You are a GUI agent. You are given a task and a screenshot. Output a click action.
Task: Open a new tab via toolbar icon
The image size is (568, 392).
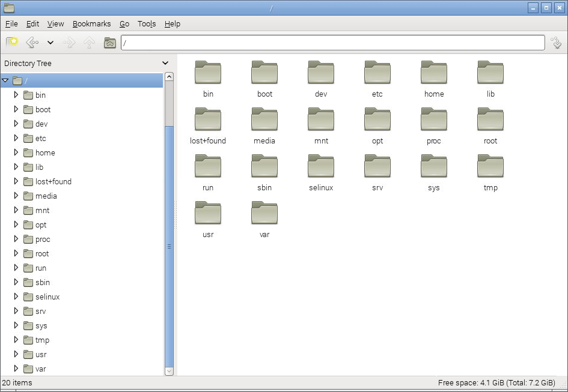(x=11, y=42)
